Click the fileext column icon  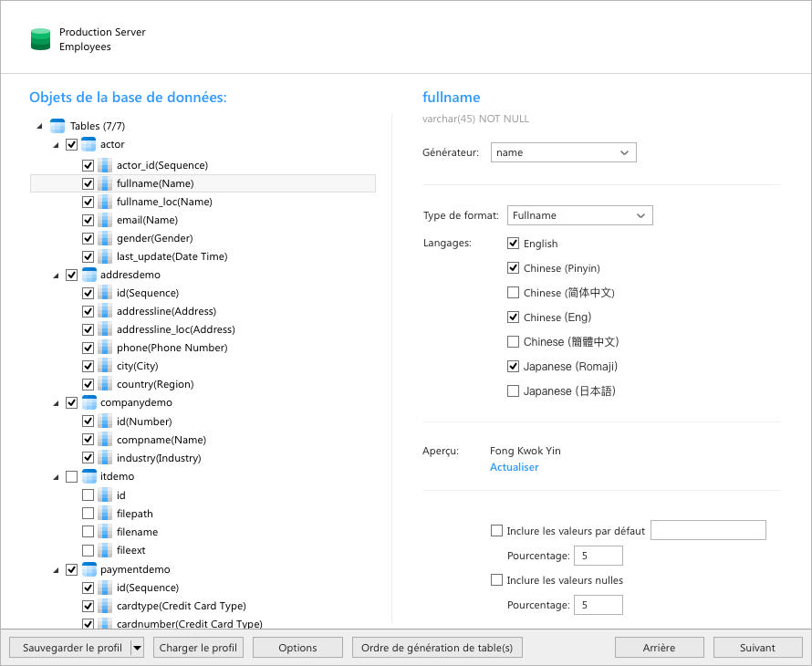pos(105,550)
